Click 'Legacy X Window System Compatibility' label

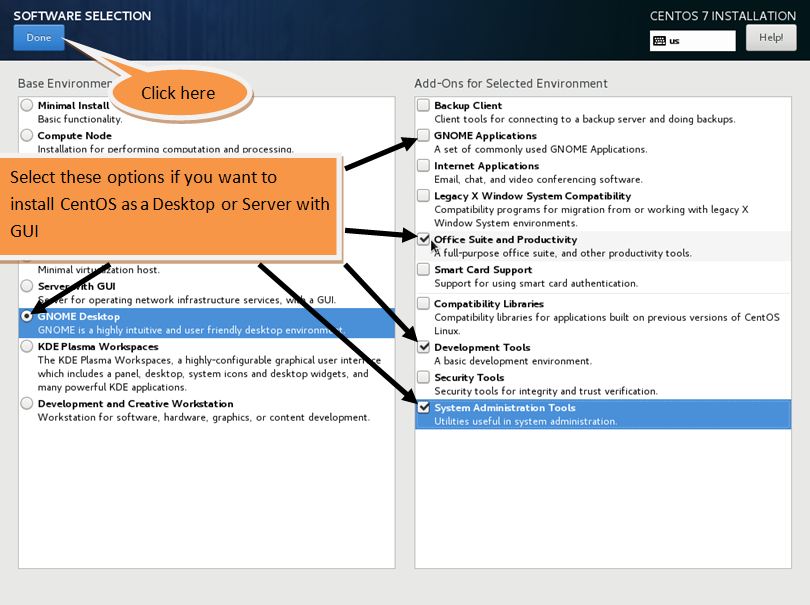[x=533, y=196]
